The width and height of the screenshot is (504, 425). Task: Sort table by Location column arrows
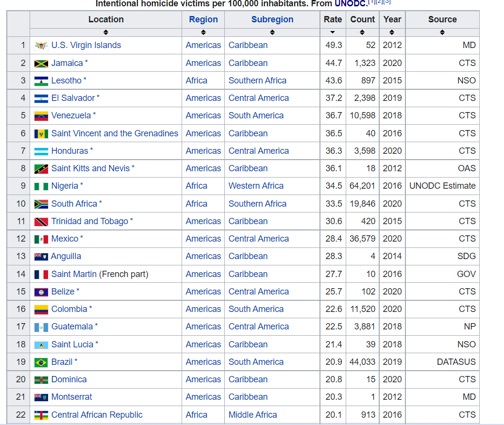pos(106,32)
